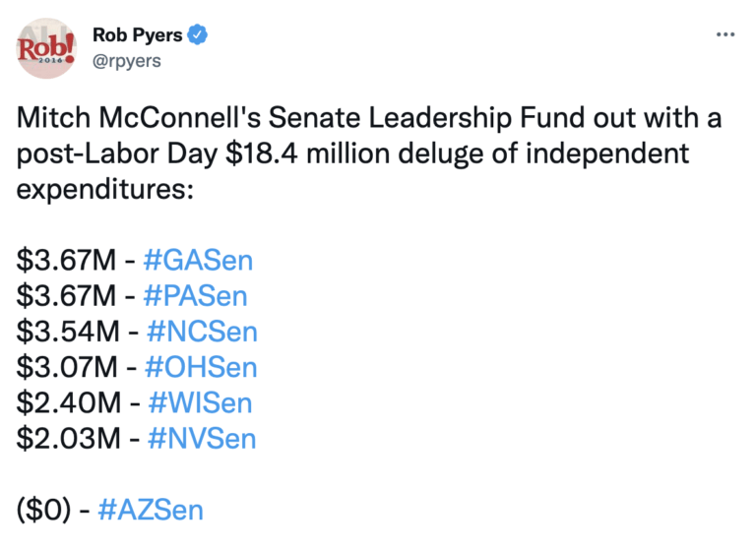Click the ($0) amount text
The image size is (756, 549).
point(45,509)
